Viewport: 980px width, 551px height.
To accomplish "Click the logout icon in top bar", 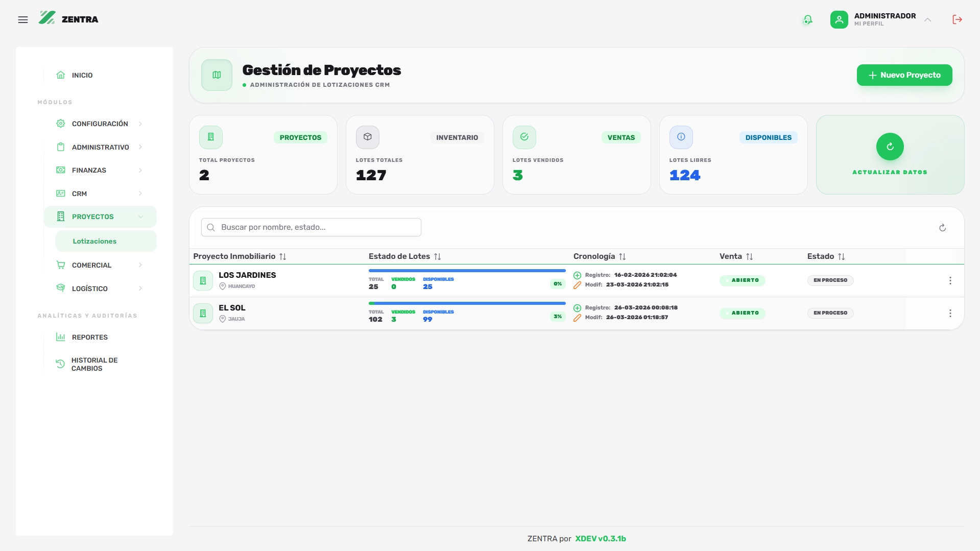I will (x=958, y=19).
